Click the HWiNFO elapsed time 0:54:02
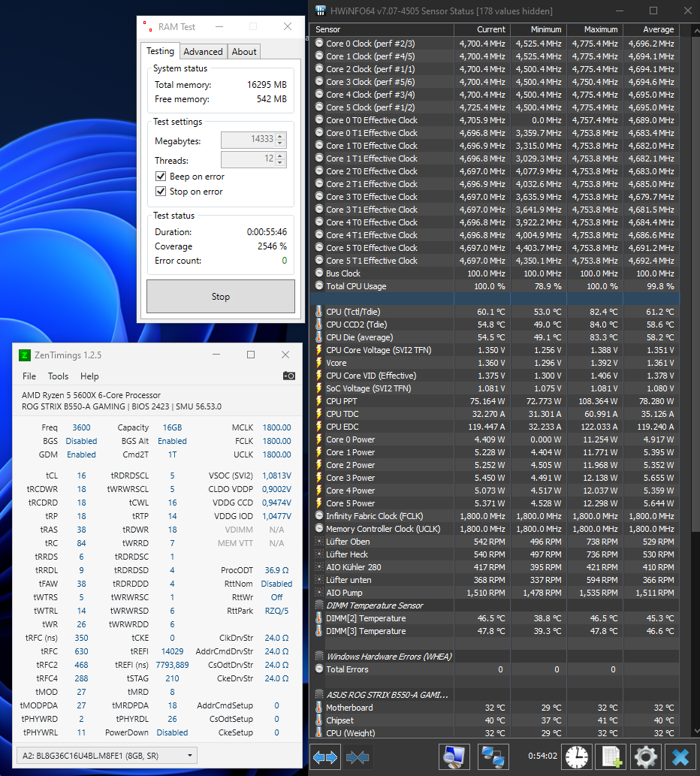The height and width of the screenshot is (776, 700). pyautogui.click(x=542, y=756)
